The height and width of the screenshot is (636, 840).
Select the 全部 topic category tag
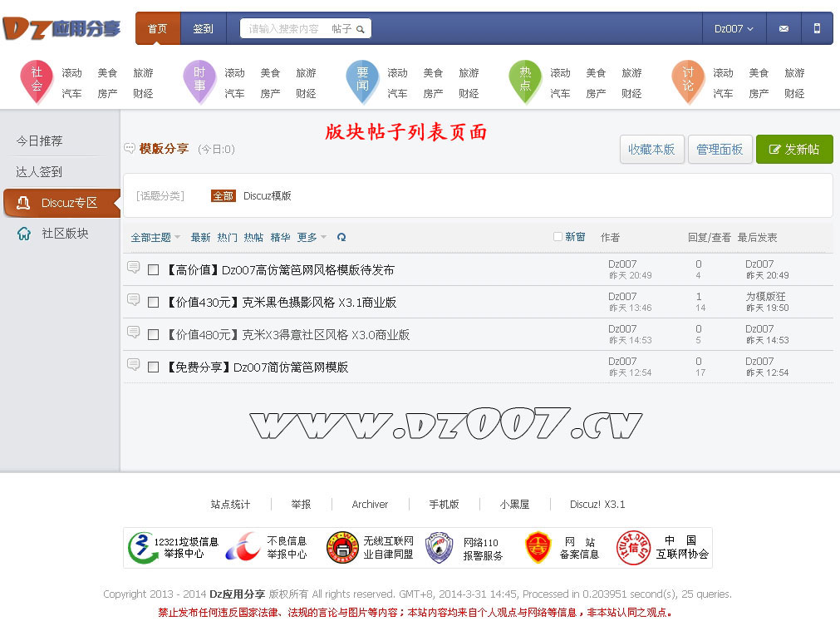(x=223, y=195)
